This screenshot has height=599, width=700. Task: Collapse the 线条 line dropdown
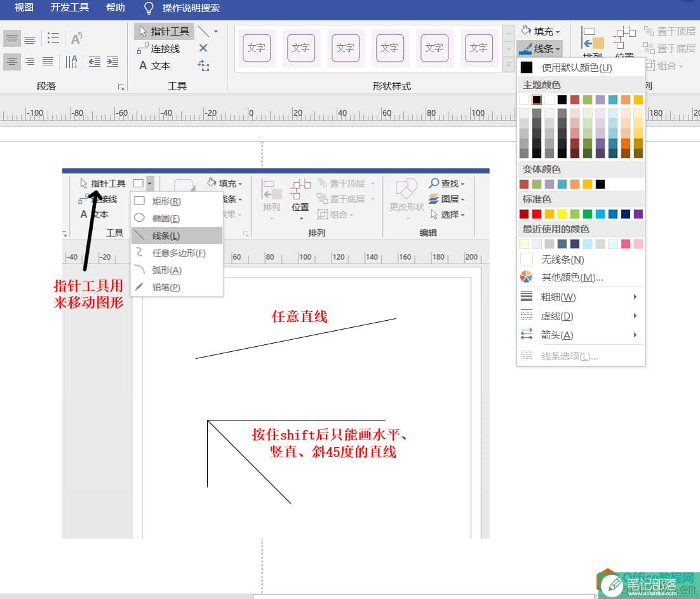coord(539,48)
